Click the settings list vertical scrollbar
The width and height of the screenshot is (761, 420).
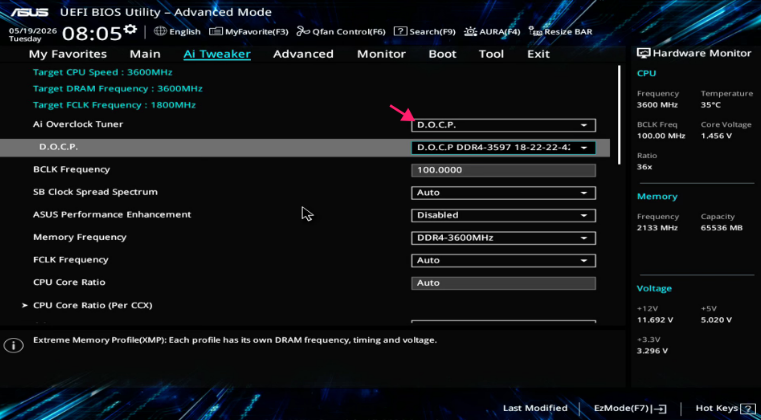click(619, 115)
